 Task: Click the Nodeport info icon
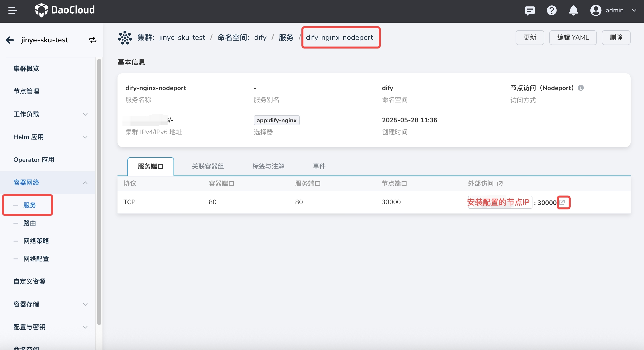click(x=581, y=88)
